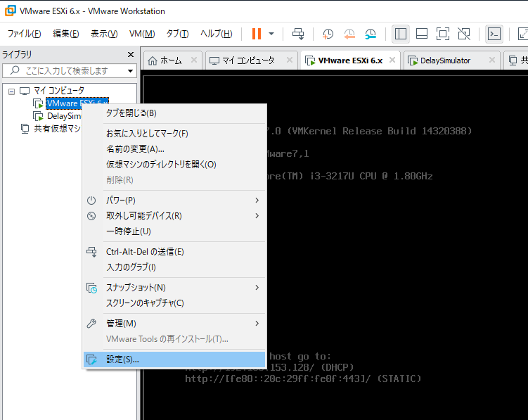Select マイ コンピュータ in library tree
Image resolution: width=528 pixels, height=420 pixels.
coord(59,90)
